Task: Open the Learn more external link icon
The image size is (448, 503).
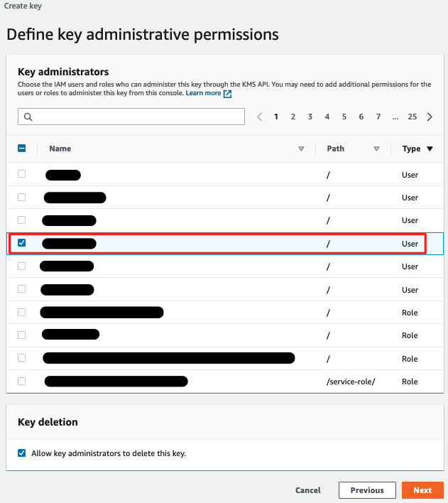Action: pos(227,94)
